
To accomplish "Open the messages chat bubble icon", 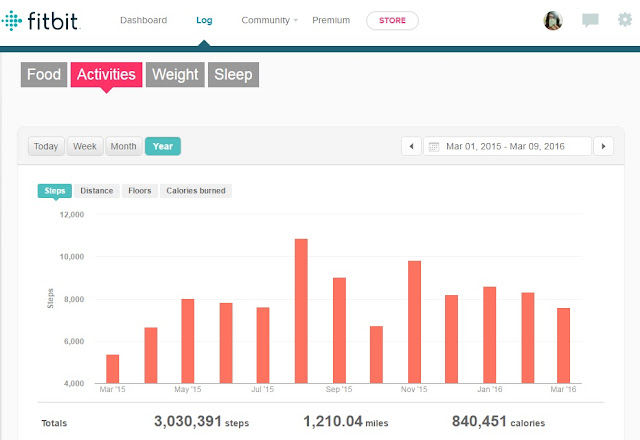I will coord(590,21).
